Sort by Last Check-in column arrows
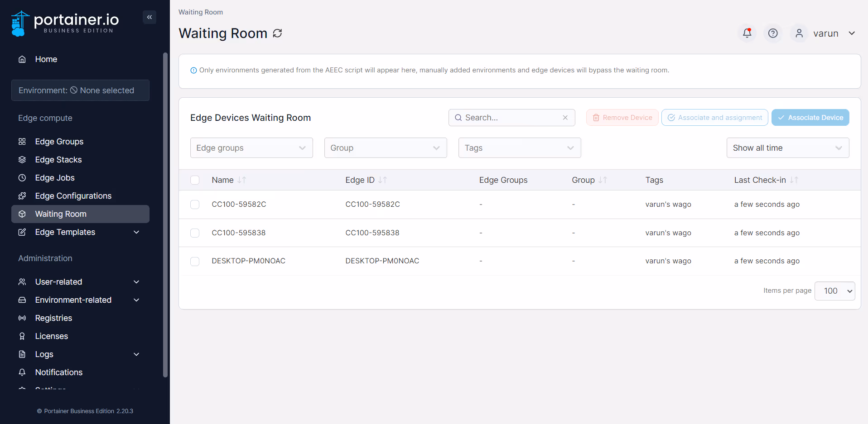The width and height of the screenshot is (868, 424). pyautogui.click(x=794, y=180)
